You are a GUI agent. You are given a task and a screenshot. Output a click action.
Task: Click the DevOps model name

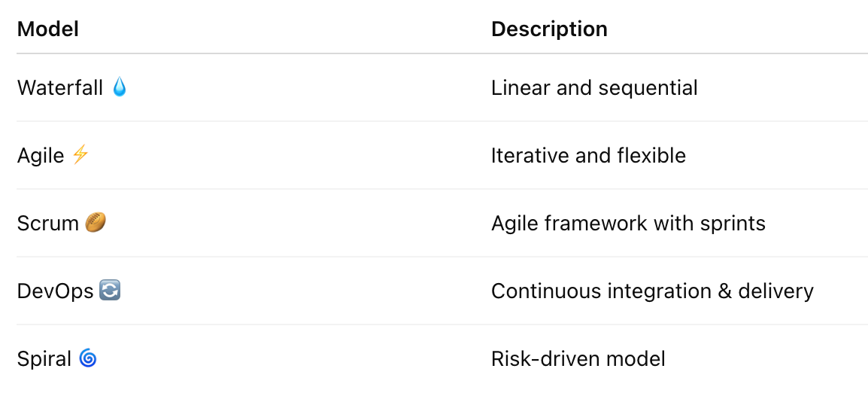(x=56, y=291)
